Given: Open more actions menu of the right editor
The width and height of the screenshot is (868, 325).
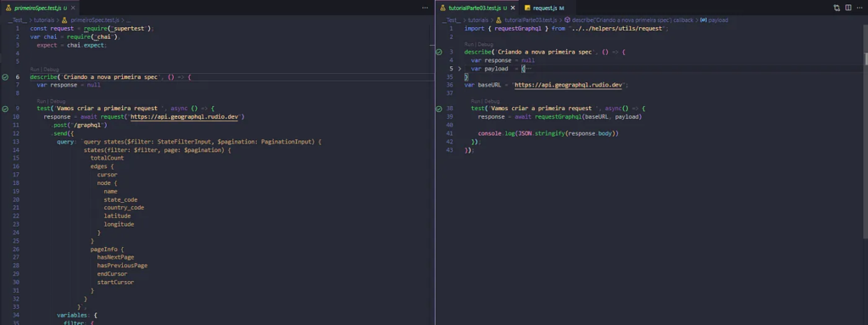Looking at the screenshot, I should (x=860, y=8).
